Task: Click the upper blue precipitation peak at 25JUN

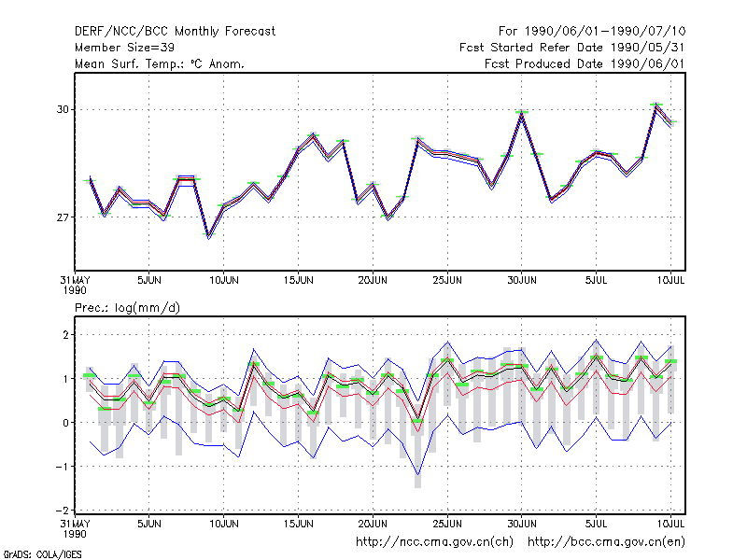Action: pos(447,343)
